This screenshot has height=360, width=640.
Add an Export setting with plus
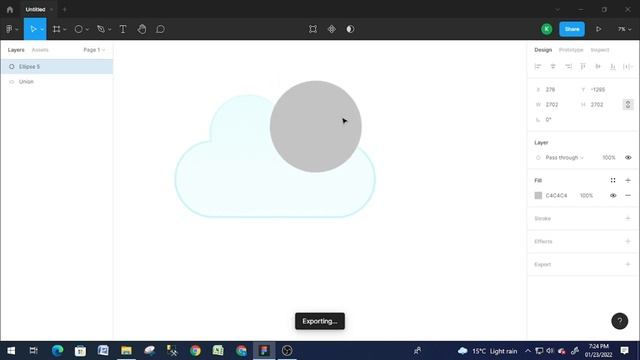(x=628, y=264)
